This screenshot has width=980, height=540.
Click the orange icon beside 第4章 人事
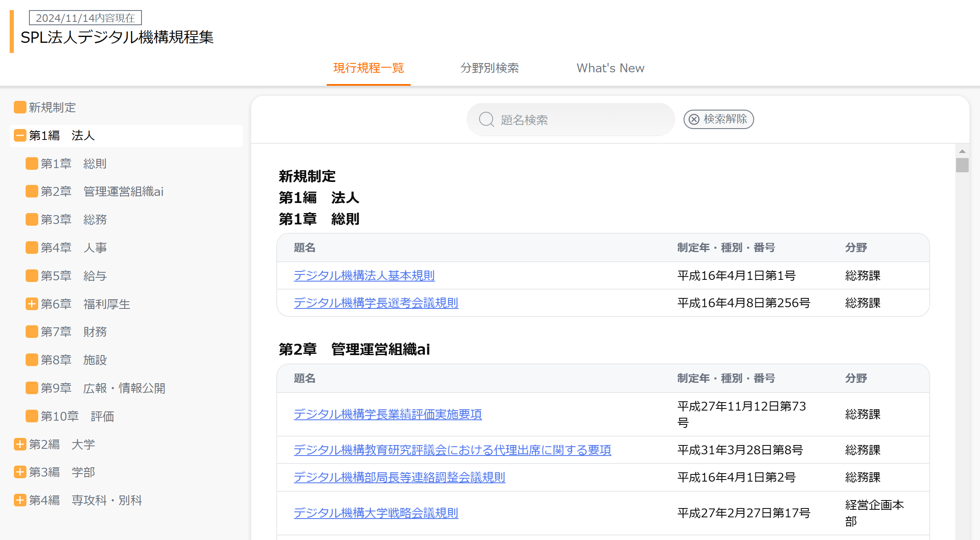(31, 248)
